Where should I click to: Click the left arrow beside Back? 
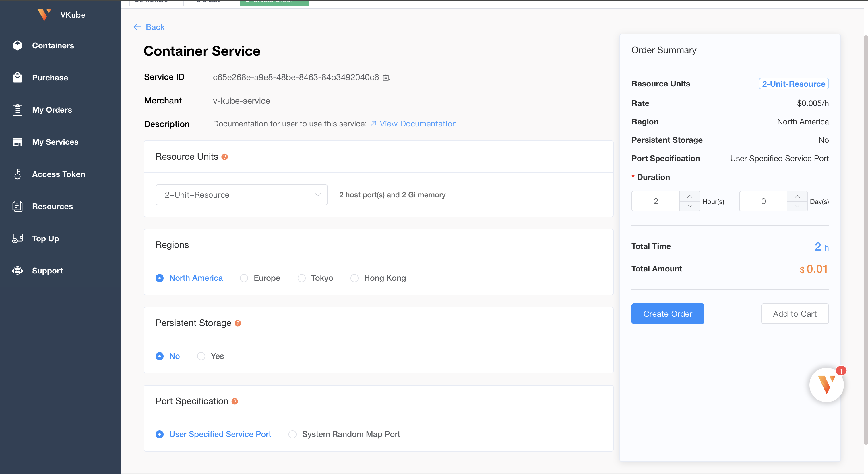tap(137, 27)
